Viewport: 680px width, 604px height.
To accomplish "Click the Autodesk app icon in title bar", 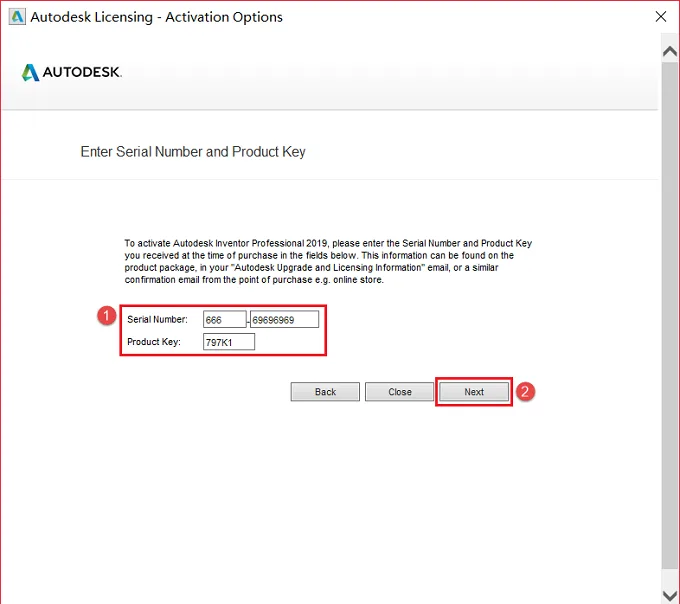I will (17, 17).
